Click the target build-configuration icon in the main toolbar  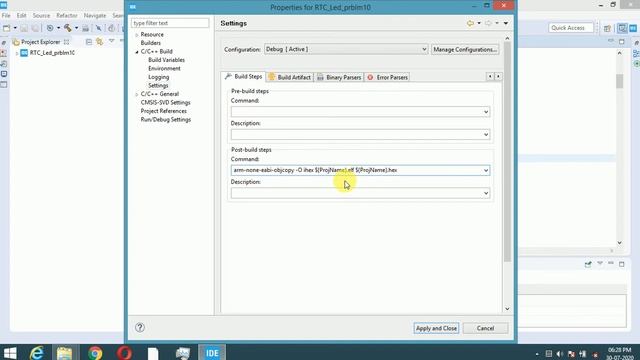click(50, 28)
